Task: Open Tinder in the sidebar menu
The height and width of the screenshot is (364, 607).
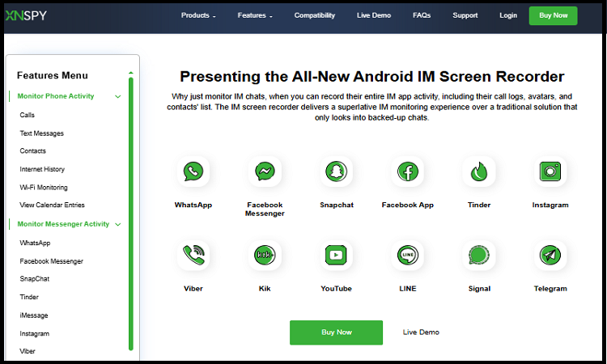Action: tap(29, 297)
